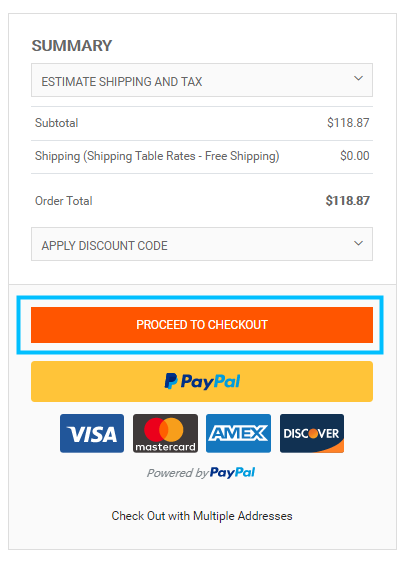Click the orange Proceed to Checkout button
The width and height of the screenshot is (409, 561).
[202, 325]
